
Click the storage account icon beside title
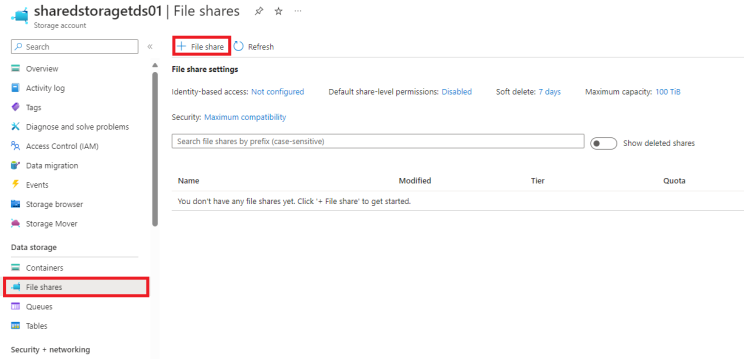[x=20, y=15]
